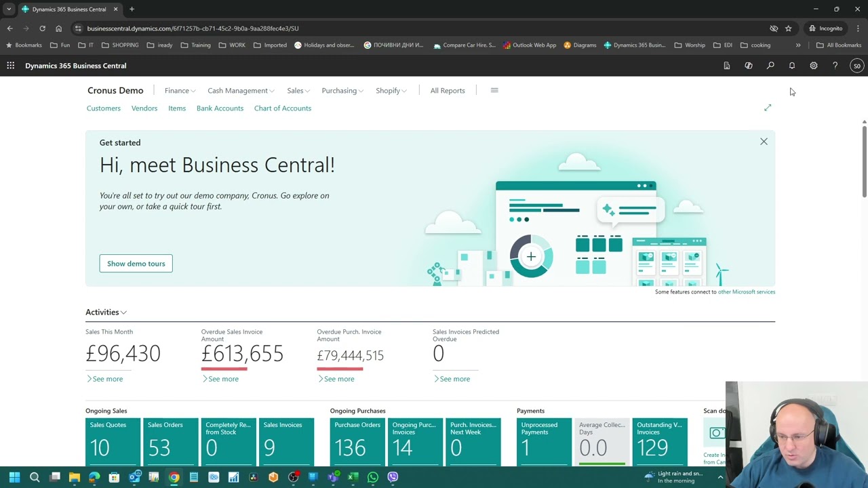Expand the Shopify menu
The image size is (868, 488).
click(391, 90)
